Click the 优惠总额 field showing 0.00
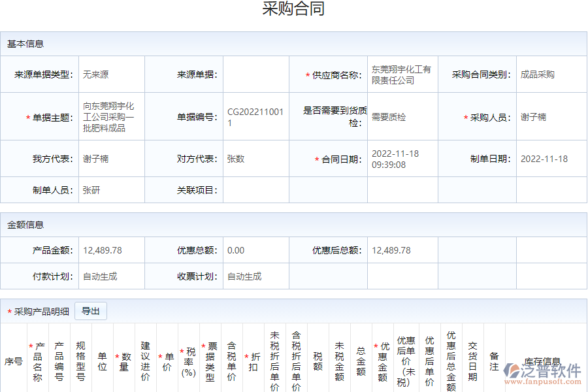 pyautogui.click(x=255, y=250)
